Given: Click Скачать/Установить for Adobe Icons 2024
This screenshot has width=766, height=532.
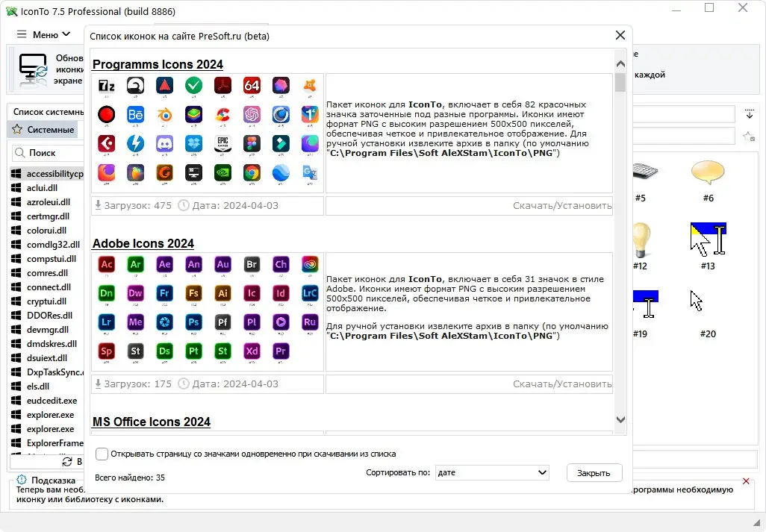Looking at the screenshot, I should [x=561, y=384].
